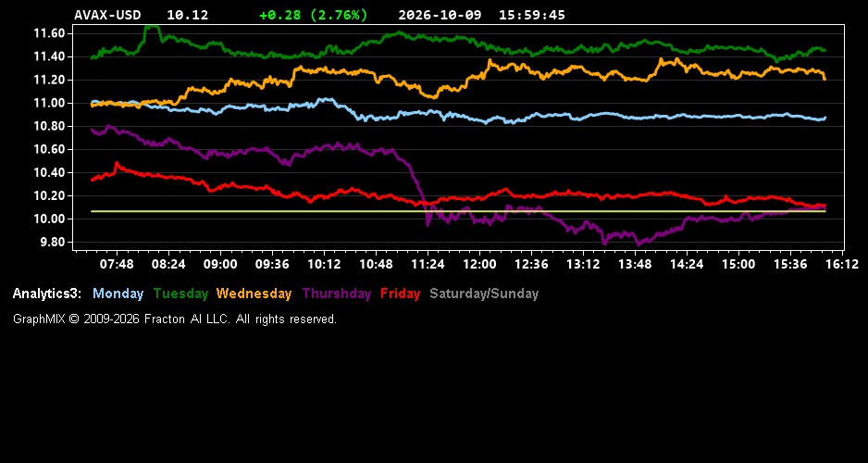The image size is (868, 463).
Task: Click the AVAX-USD ticker symbol
Action: (x=107, y=15)
